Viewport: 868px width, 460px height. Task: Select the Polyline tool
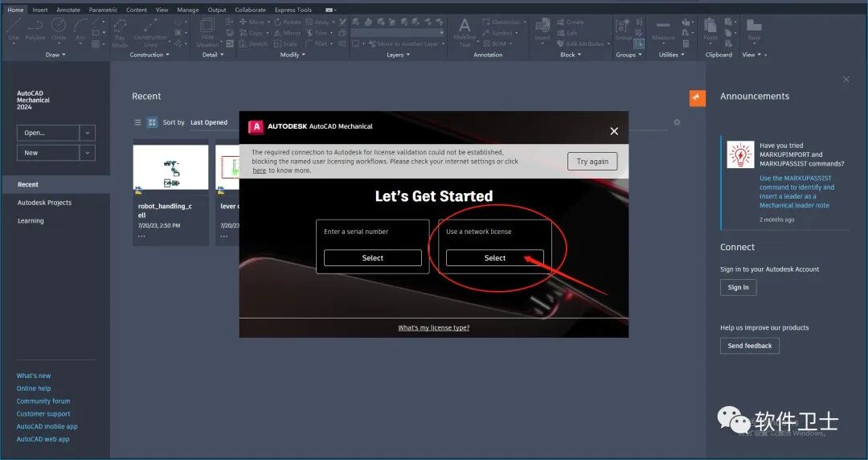click(x=35, y=30)
